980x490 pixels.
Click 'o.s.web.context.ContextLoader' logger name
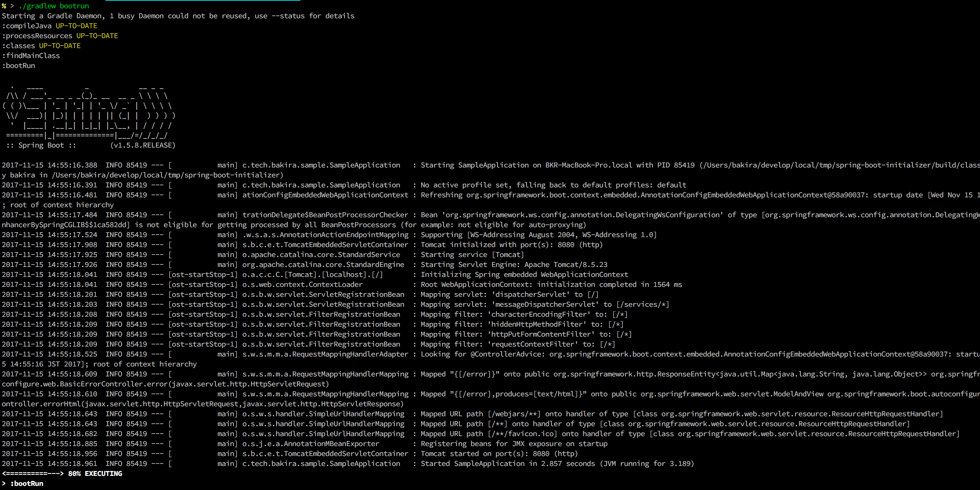[x=302, y=284]
